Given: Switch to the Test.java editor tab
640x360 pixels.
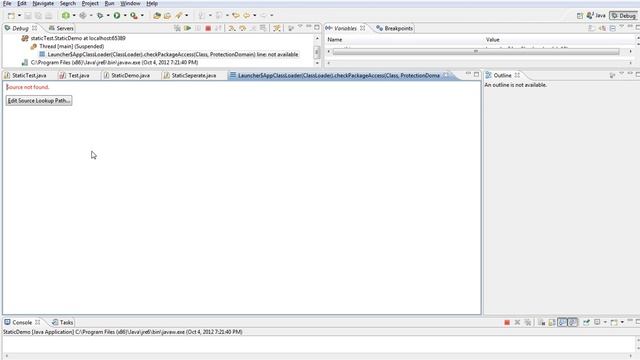Looking at the screenshot, I should point(74,76).
